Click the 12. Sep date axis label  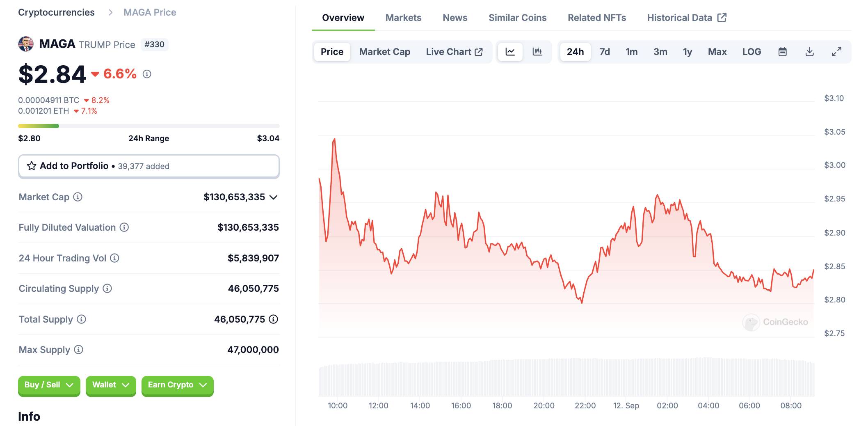tap(626, 405)
